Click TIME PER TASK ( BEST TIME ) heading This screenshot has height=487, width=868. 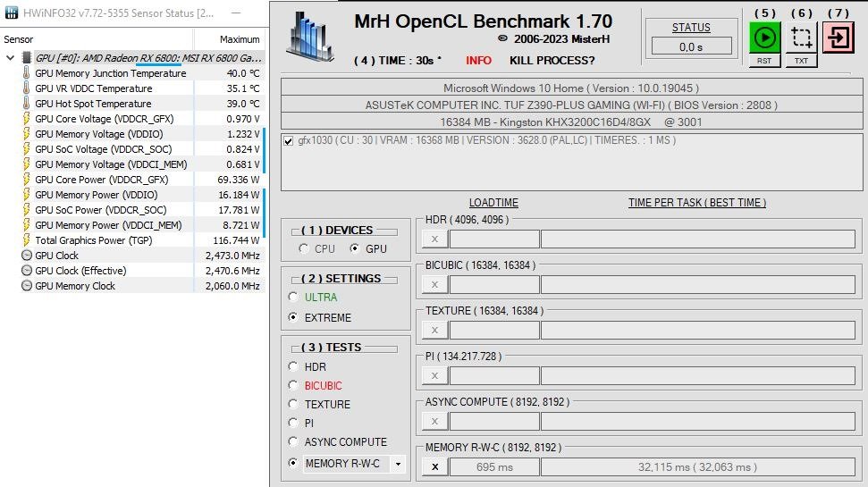pyautogui.click(x=697, y=203)
